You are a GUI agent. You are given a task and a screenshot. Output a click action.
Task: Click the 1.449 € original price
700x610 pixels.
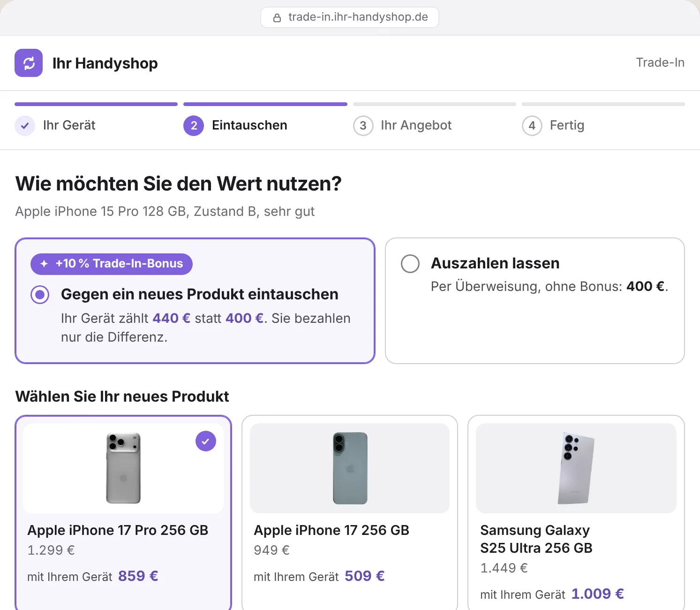(x=504, y=568)
